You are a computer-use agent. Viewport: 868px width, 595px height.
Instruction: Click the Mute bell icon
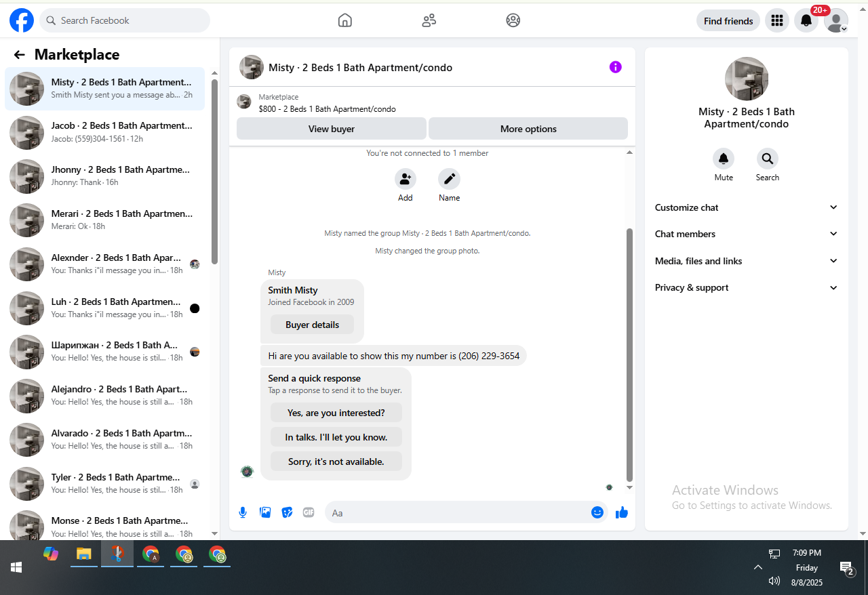click(x=724, y=159)
